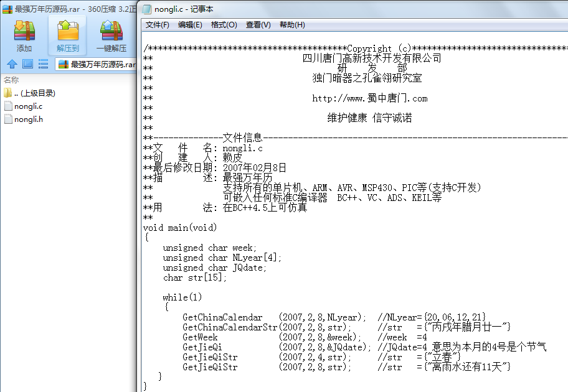Click the GetJieQi call with &JQdate
568x392 pixels.
[277, 347]
